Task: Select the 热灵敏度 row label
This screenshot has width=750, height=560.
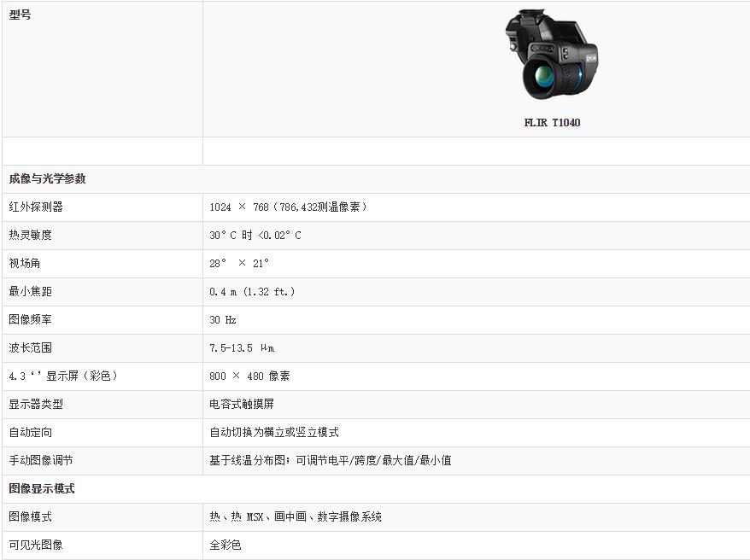Action: pyautogui.click(x=31, y=235)
